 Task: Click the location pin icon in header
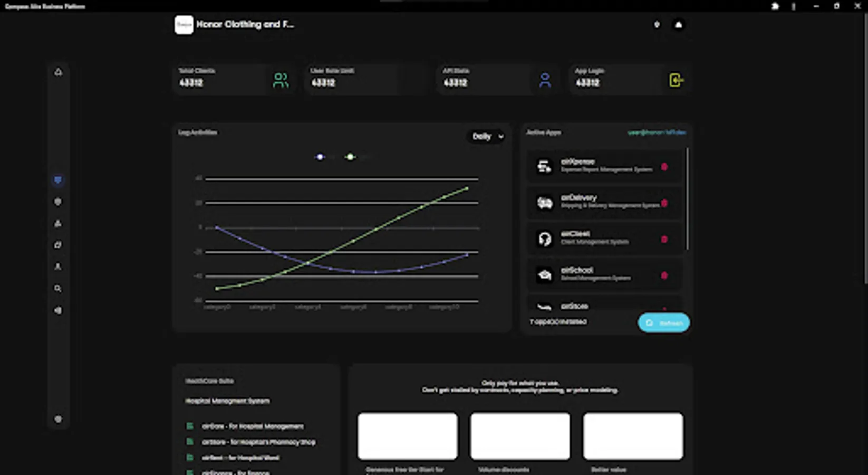click(657, 25)
